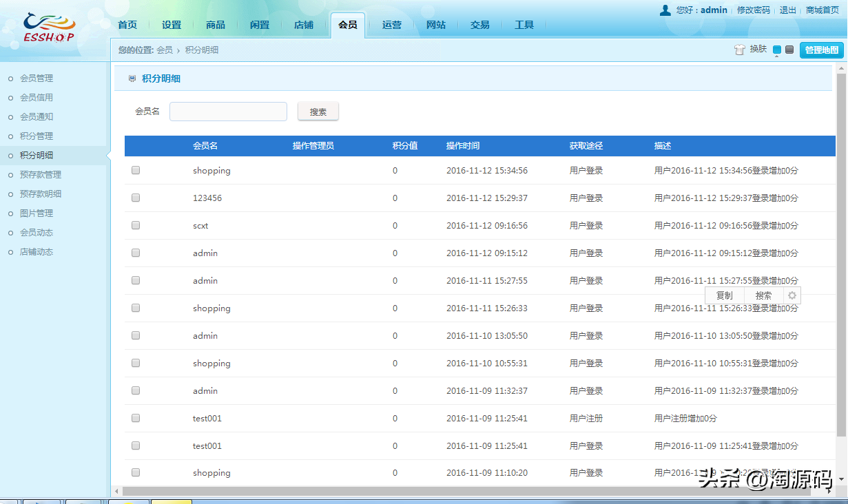
Task: Check the checkbox for the test001 registration row
Action: coord(135,418)
